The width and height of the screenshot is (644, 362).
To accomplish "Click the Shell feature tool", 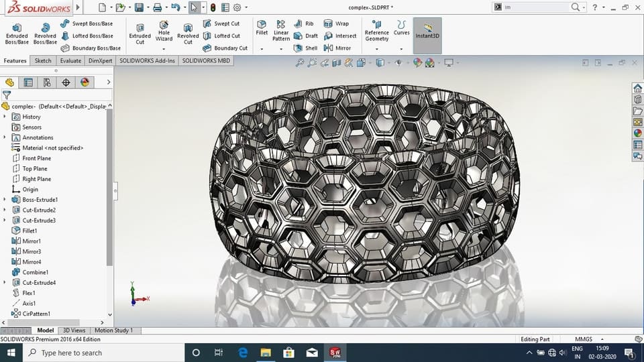I will (305, 48).
